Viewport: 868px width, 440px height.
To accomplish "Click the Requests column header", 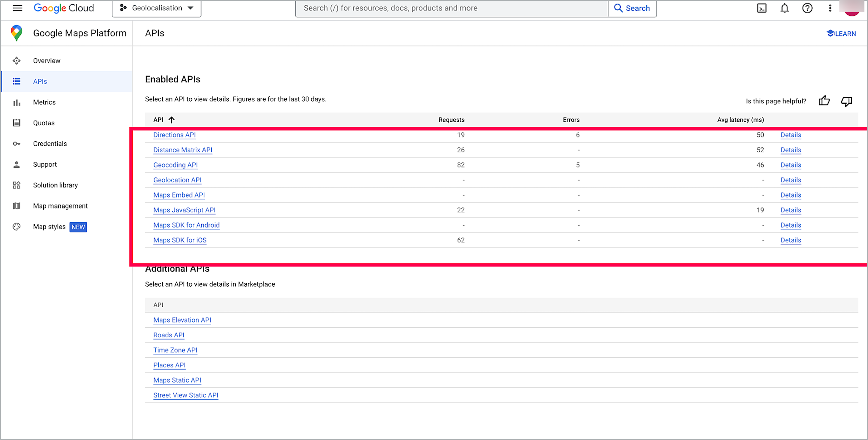I will (x=452, y=120).
